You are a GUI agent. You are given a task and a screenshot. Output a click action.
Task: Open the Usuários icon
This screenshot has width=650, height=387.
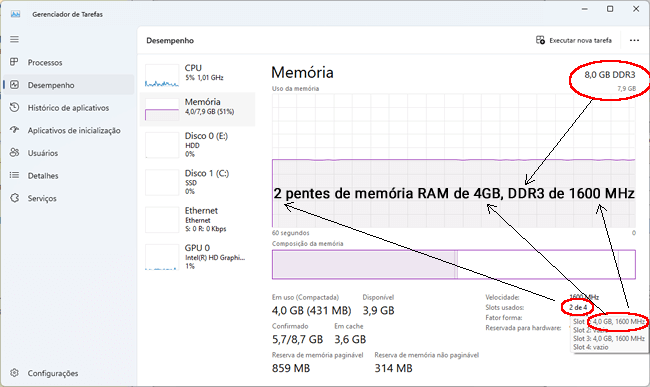coord(15,152)
